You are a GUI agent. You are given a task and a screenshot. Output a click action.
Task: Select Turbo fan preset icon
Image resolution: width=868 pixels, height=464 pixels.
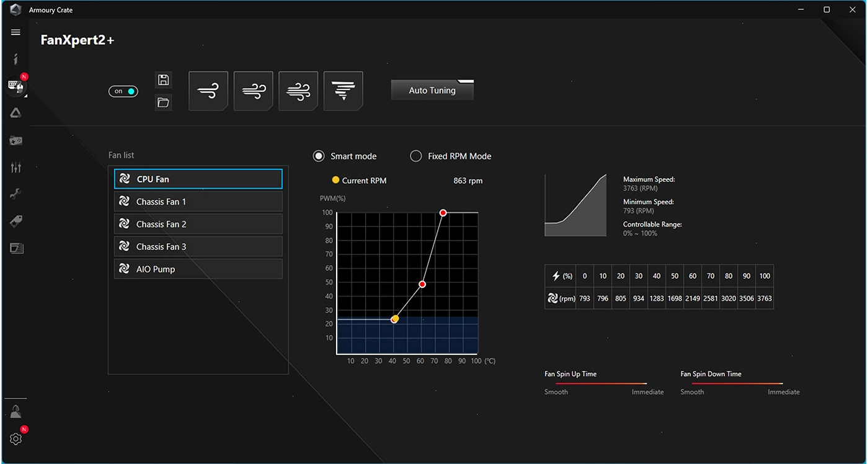click(x=298, y=91)
